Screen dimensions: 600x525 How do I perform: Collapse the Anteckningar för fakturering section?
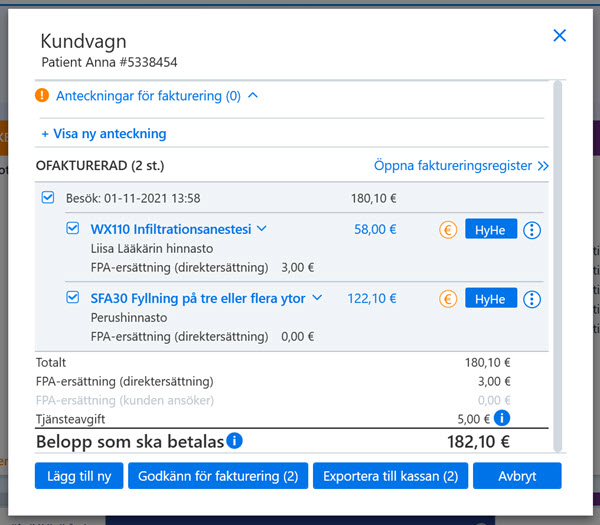[253, 95]
